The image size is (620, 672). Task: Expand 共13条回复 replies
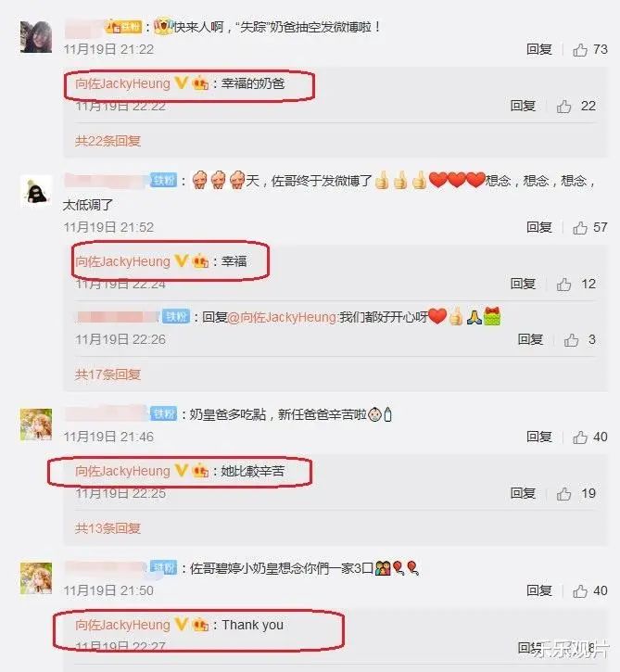click(x=108, y=528)
